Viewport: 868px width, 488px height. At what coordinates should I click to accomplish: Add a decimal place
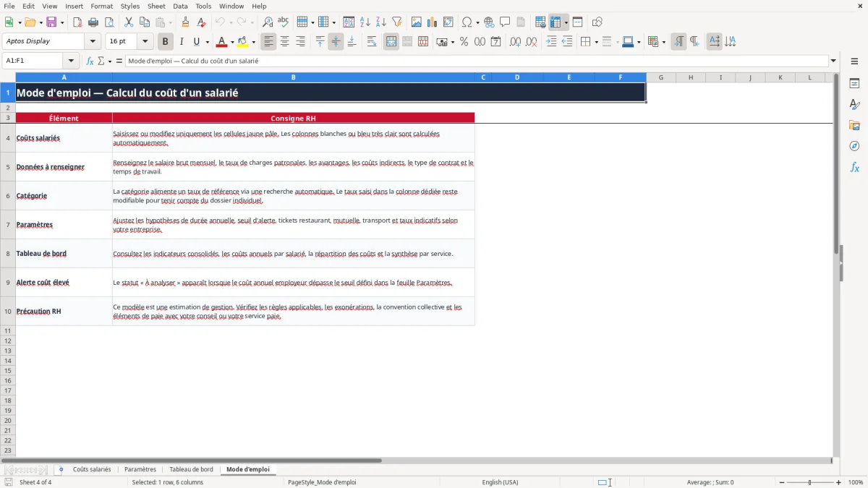[x=514, y=42]
